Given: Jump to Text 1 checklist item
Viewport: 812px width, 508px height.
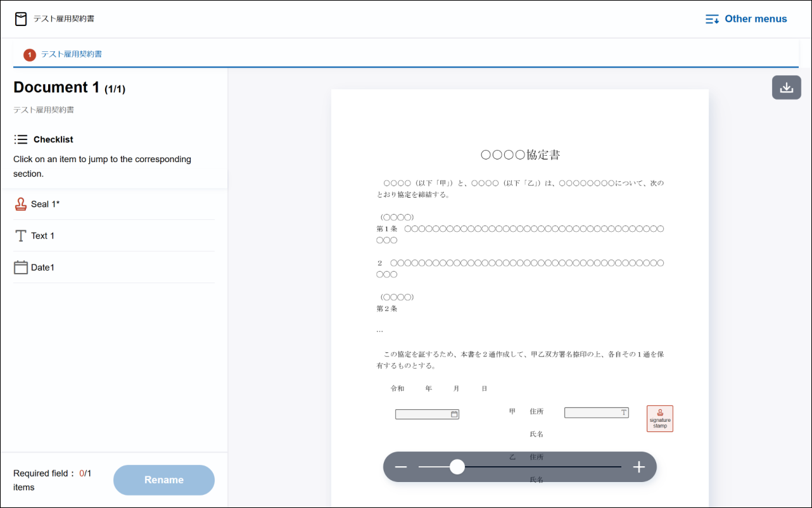Looking at the screenshot, I should click(x=42, y=236).
